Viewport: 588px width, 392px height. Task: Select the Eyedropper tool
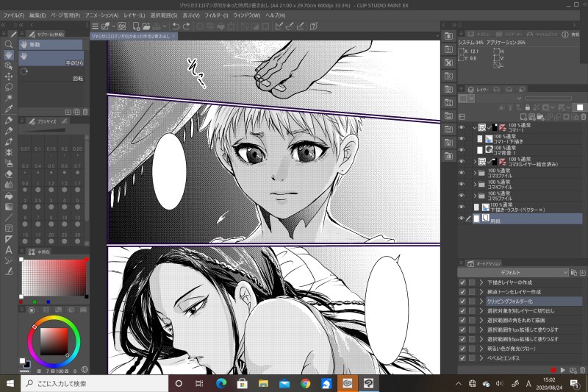9,109
